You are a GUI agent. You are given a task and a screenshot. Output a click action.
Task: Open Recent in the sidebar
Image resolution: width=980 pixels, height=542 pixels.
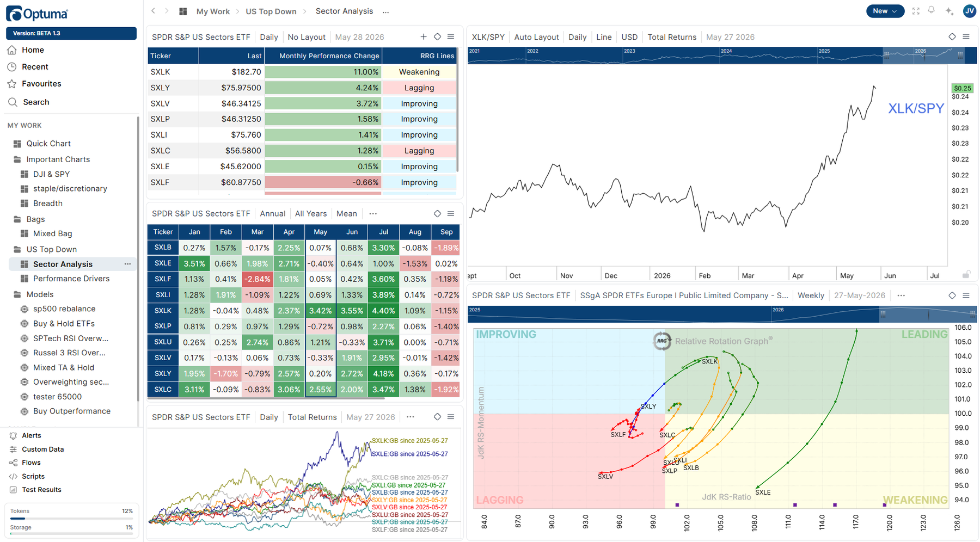pos(35,67)
